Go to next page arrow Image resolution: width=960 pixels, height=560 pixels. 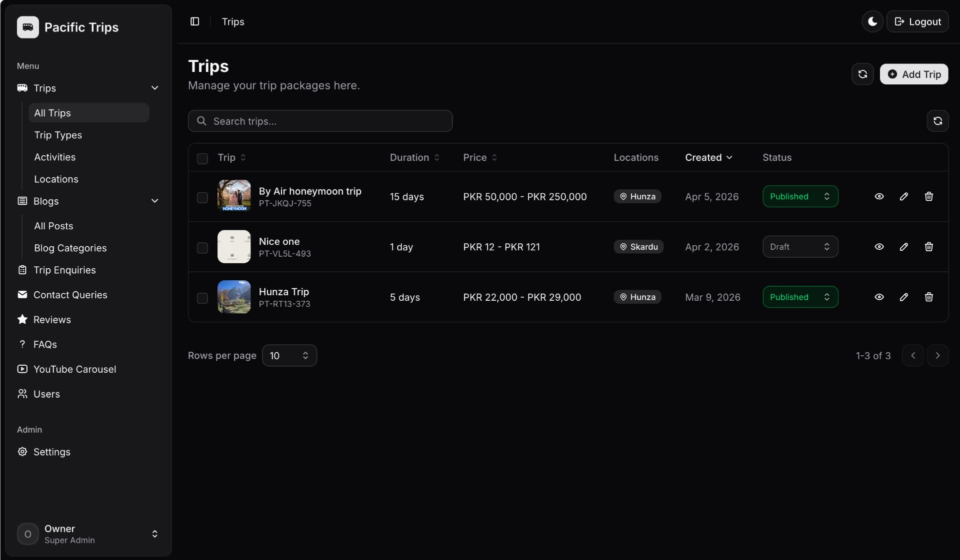(937, 355)
